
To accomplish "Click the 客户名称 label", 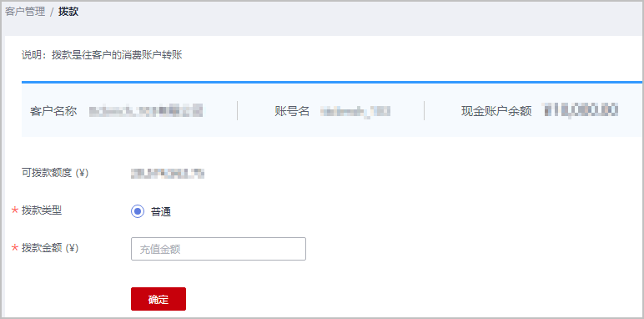I will click(x=53, y=111).
